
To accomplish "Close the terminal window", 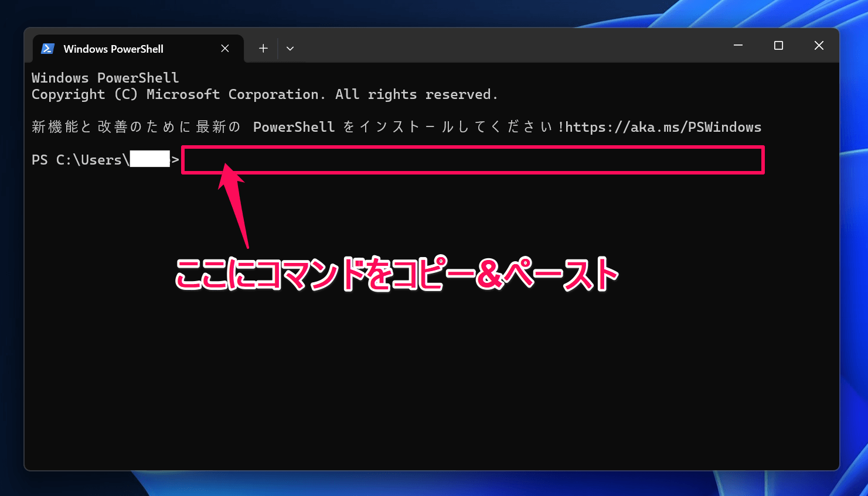I will point(819,45).
